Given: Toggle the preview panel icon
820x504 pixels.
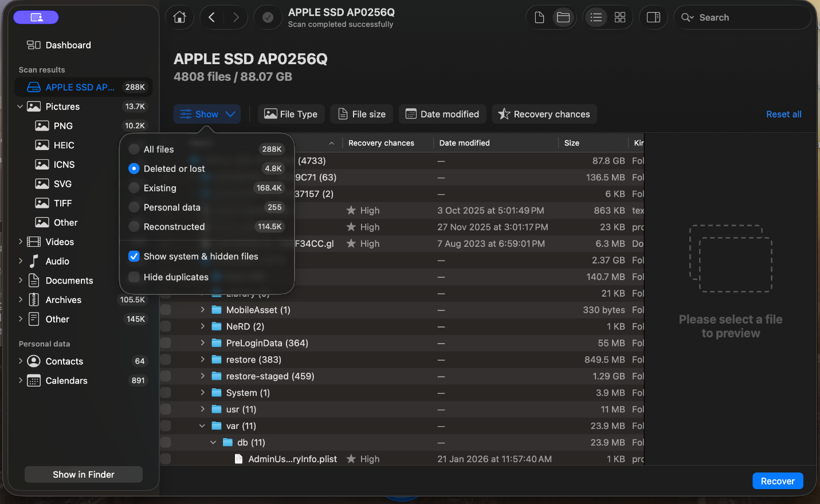Looking at the screenshot, I should pos(653,17).
